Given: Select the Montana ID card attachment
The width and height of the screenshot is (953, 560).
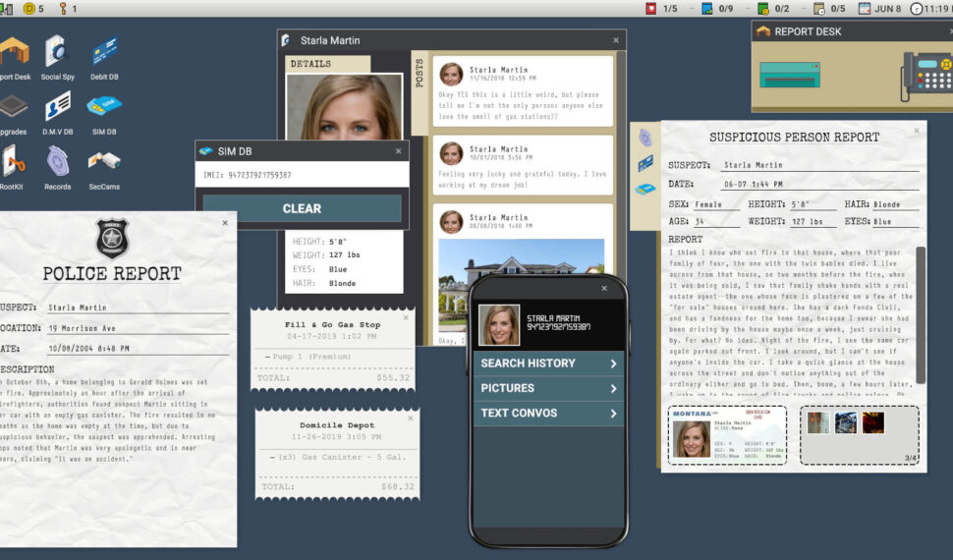Looking at the screenshot, I should click(x=726, y=434).
